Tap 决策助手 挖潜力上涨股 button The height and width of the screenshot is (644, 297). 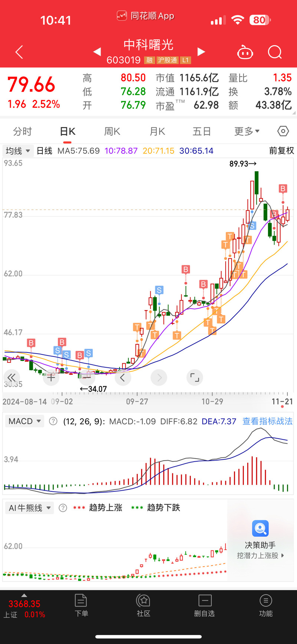(x=260, y=540)
